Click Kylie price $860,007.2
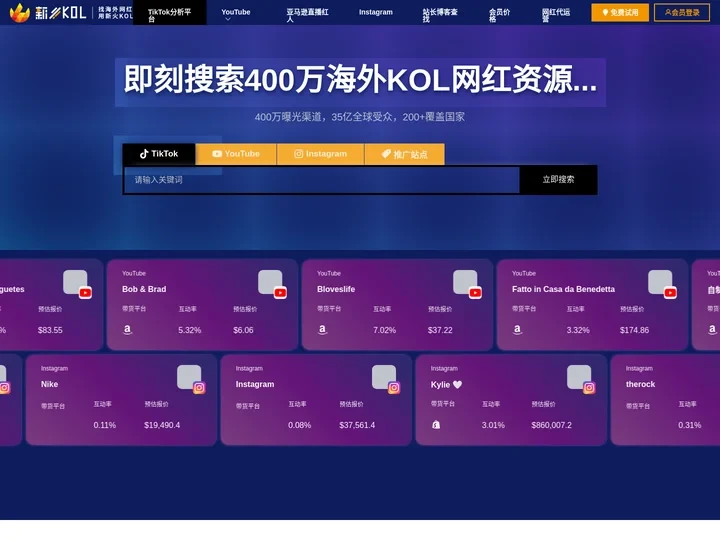Viewport: 720px width, 540px height. [551, 425]
